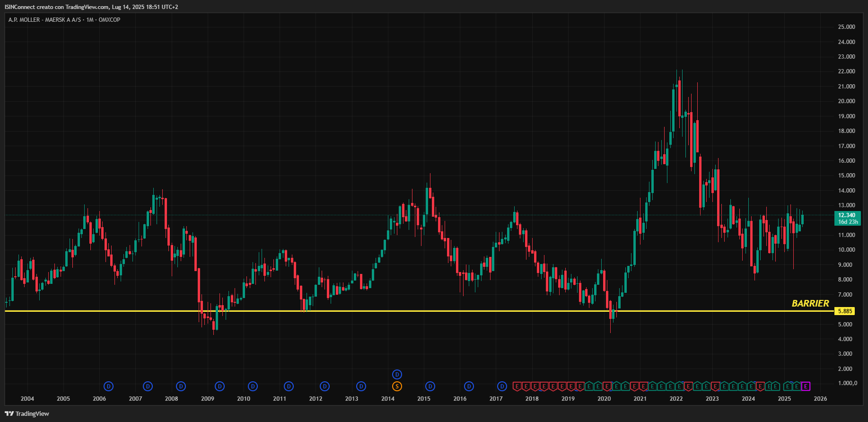Select the current price label 12.340
868x422 pixels.
pyautogui.click(x=847, y=215)
